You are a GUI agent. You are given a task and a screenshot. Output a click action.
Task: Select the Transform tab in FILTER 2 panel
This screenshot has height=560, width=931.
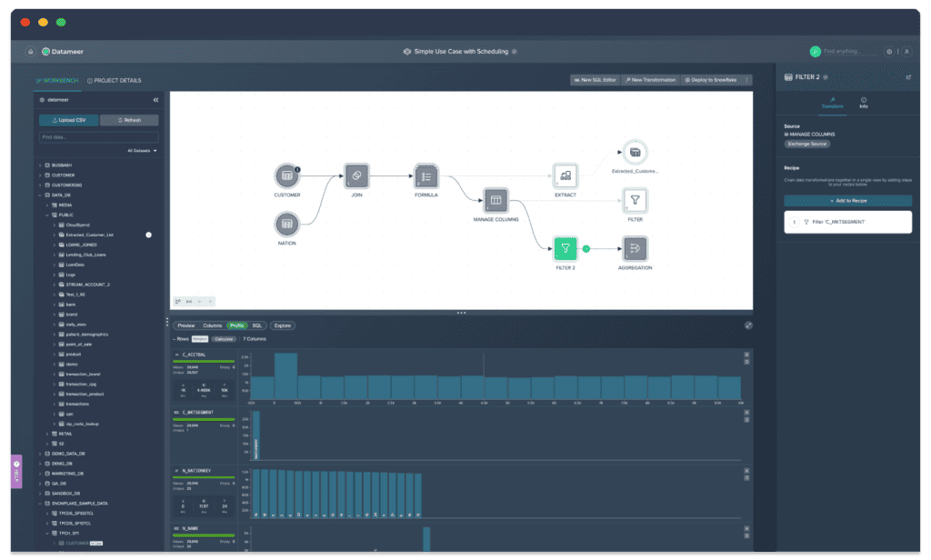(x=832, y=103)
